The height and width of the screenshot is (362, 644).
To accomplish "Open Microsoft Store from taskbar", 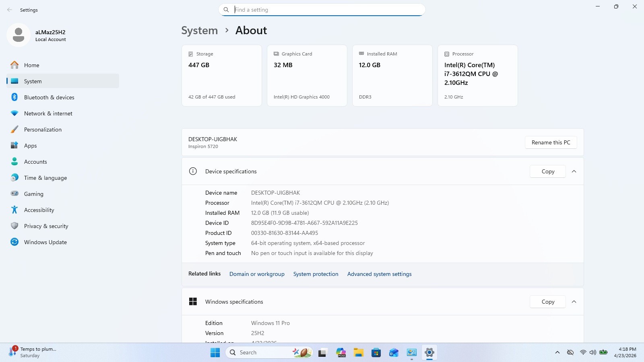I will 376,353.
